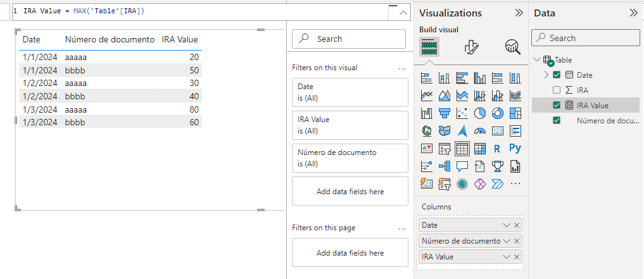Click the Filters pane Search box
Screen dimensions: 644x279
349,39
